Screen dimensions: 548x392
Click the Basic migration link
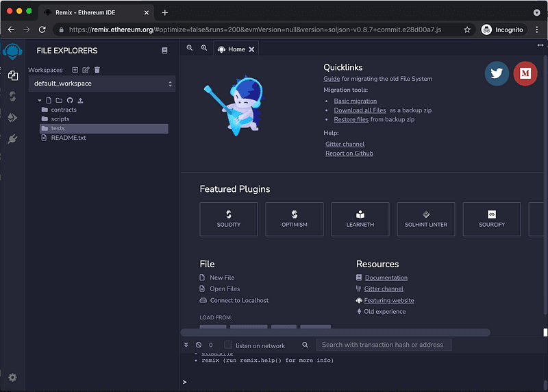click(355, 101)
